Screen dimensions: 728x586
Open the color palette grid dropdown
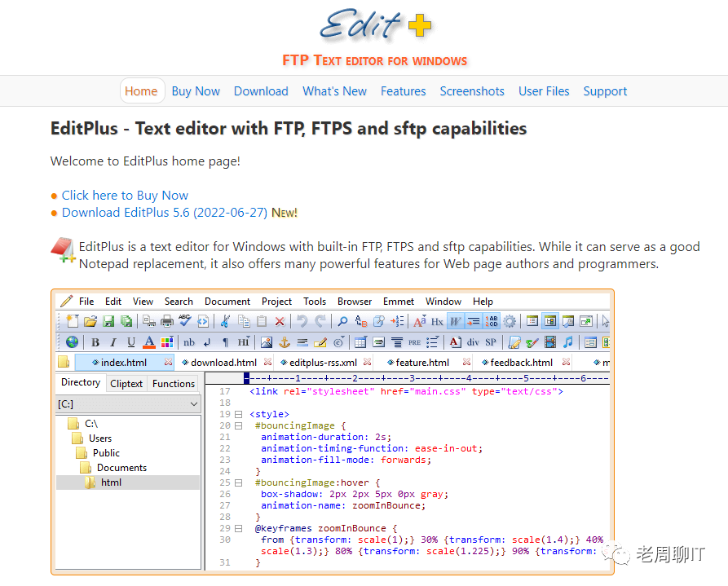(167, 342)
